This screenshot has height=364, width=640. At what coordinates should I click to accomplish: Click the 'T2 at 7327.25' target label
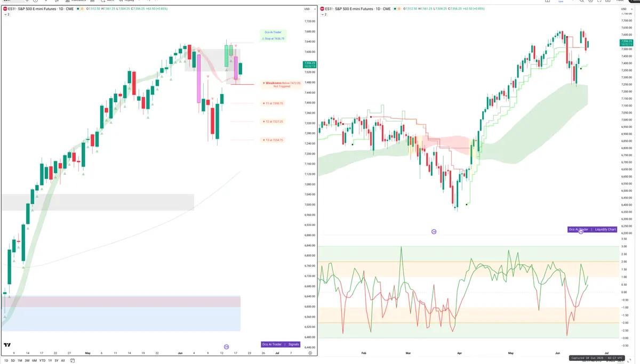tap(274, 122)
